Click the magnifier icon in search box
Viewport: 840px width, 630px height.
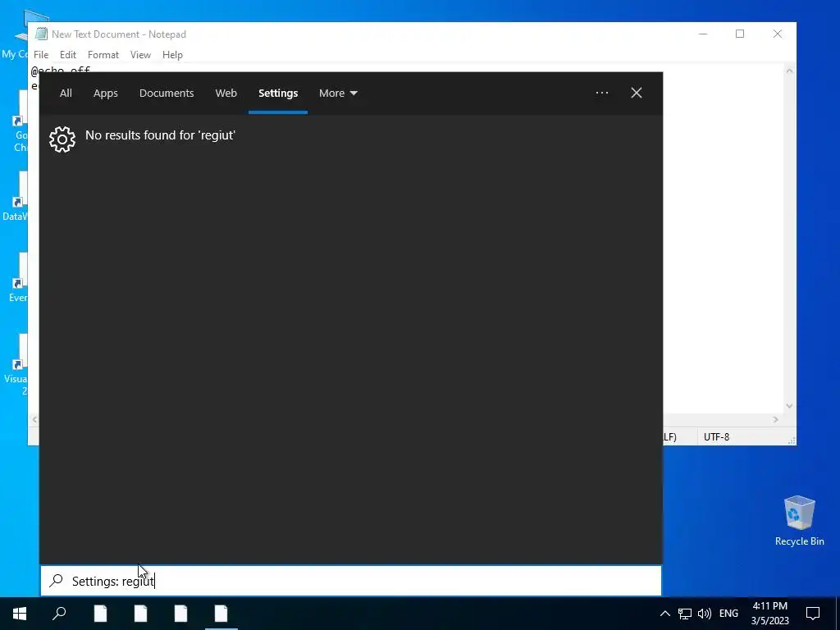click(57, 581)
